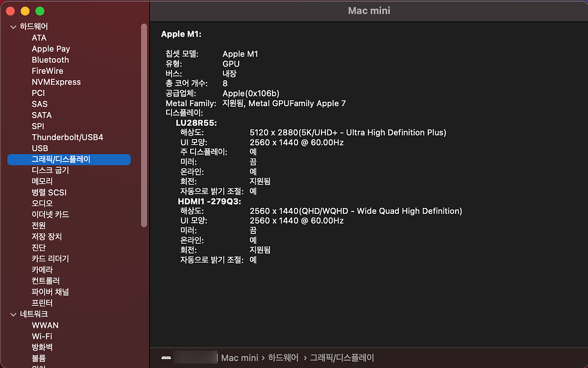Choose 볼륨 in the network section
This screenshot has width=588, height=368.
click(x=39, y=358)
